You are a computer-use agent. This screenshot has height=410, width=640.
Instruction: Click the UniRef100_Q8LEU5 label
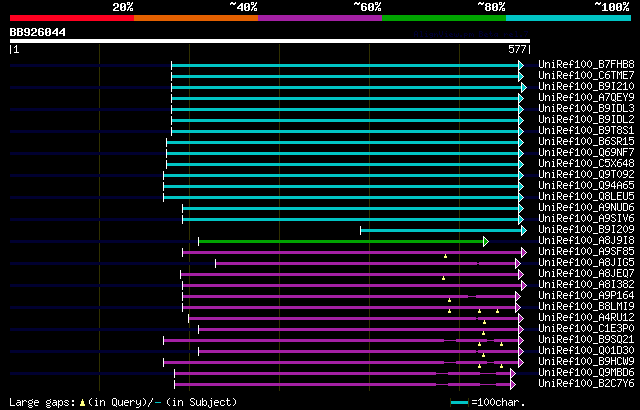coord(586,197)
